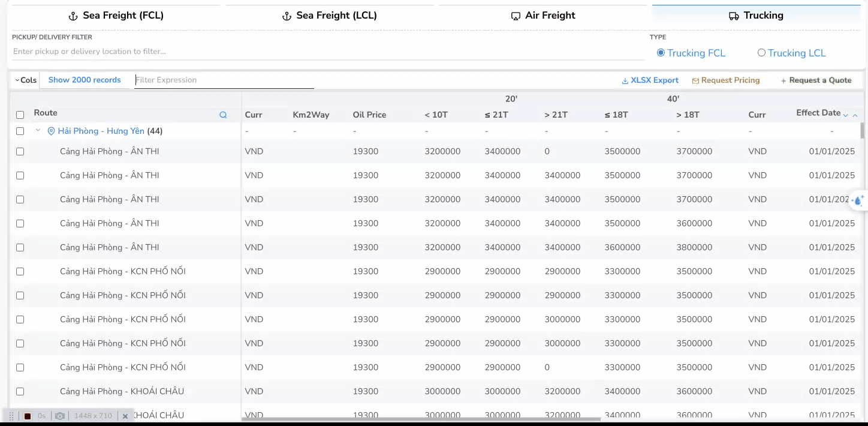Click the floating water drop icon

click(x=858, y=200)
